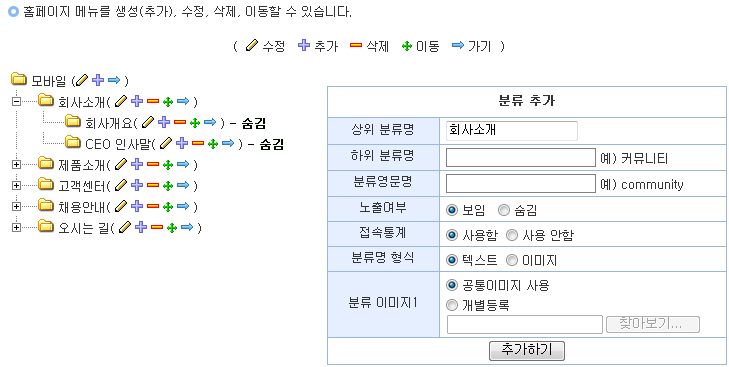Click the 하위 분류명 input field
729x367 pixels.
521,158
